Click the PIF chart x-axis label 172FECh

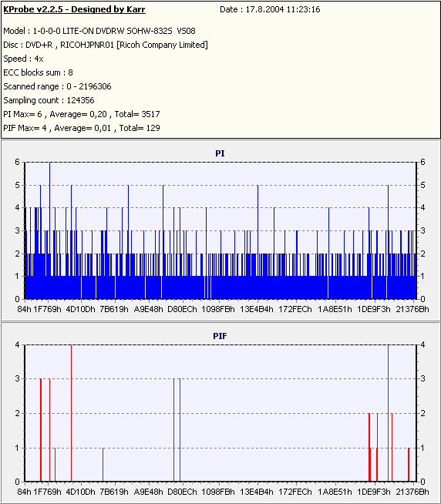coord(295,492)
